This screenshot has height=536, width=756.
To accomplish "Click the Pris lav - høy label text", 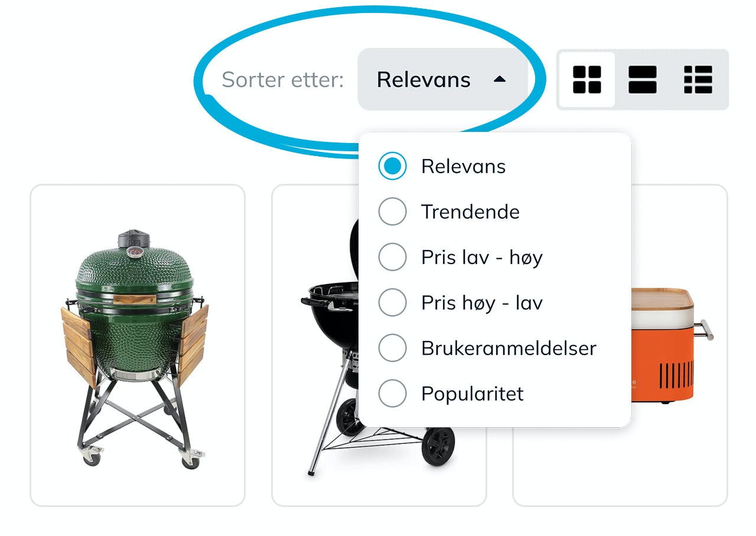I will point(481,257).
